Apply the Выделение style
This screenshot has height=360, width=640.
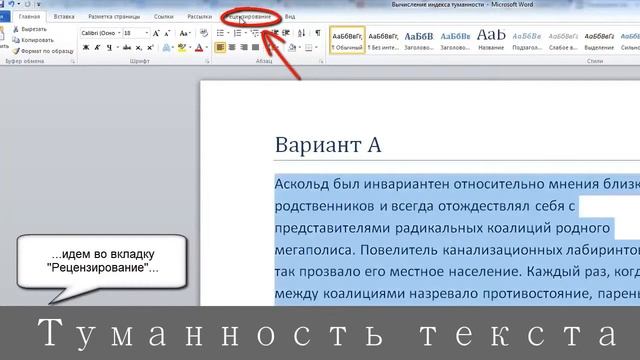pyautogui.click(x=599, y=40)
